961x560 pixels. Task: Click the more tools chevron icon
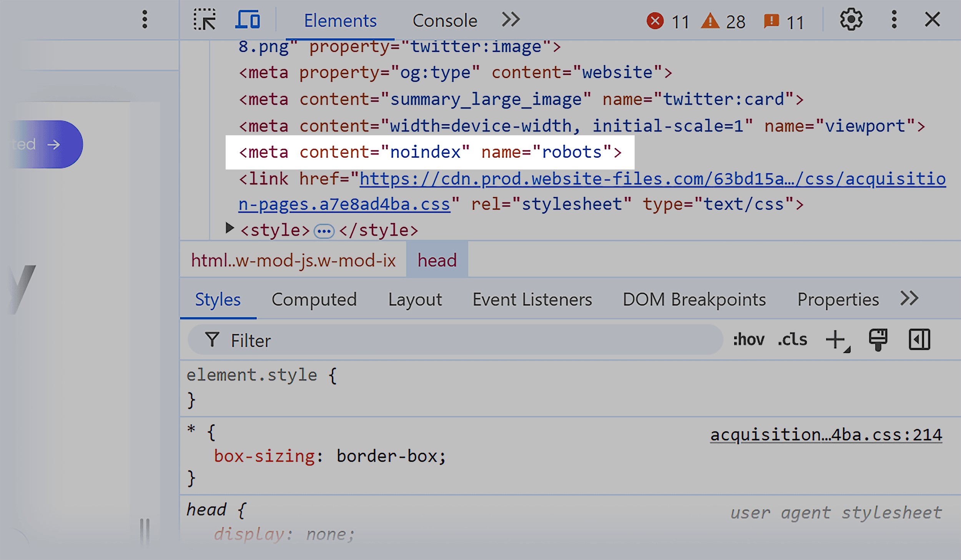click(x=512, y=20)
